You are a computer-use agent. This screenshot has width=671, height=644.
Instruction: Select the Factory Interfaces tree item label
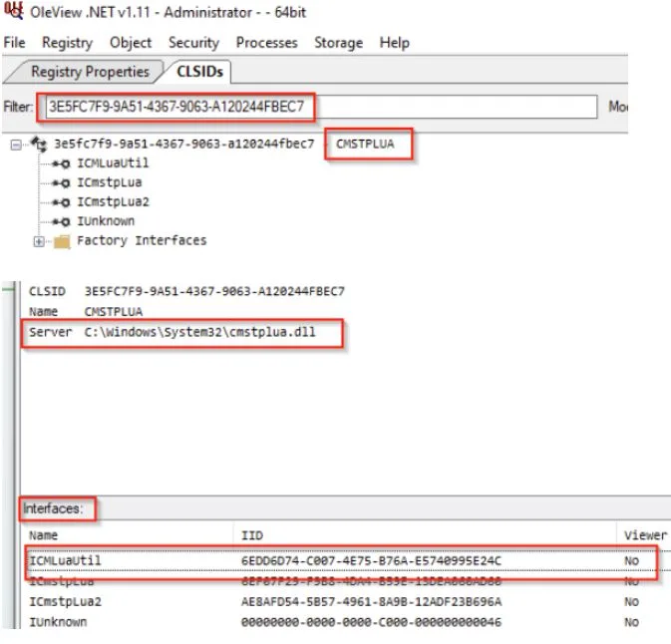pos(142,240)
